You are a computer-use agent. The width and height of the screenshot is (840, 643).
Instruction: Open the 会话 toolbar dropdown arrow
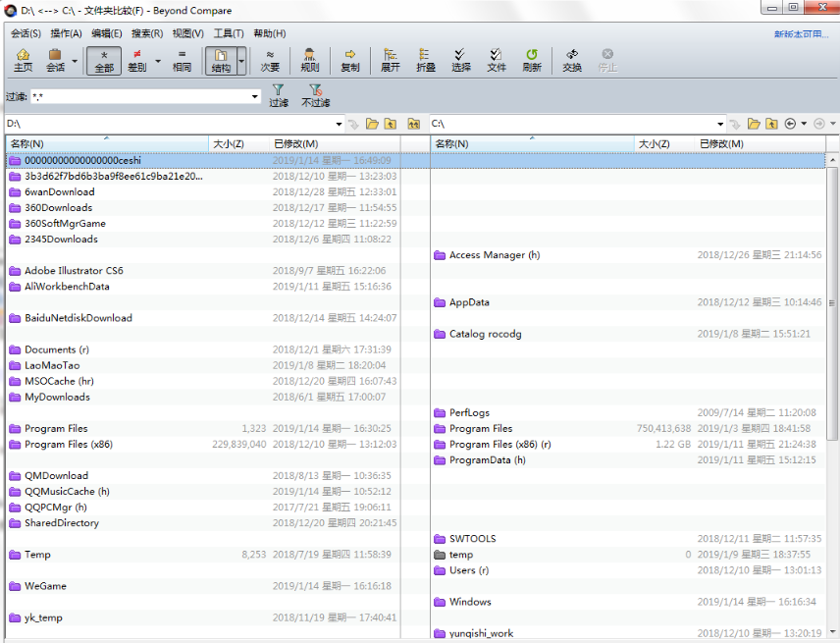75,61
